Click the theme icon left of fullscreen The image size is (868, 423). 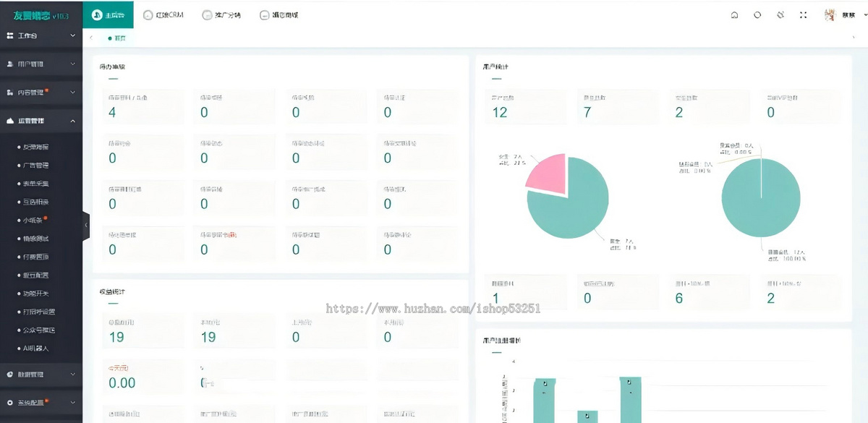(780, 14)
